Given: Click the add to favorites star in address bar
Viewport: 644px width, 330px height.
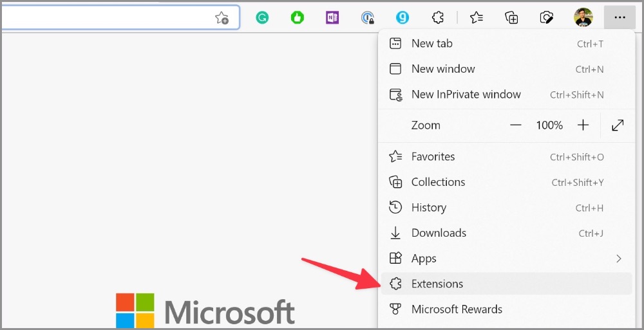Looking at the screenshot, I should coord(222,17).
